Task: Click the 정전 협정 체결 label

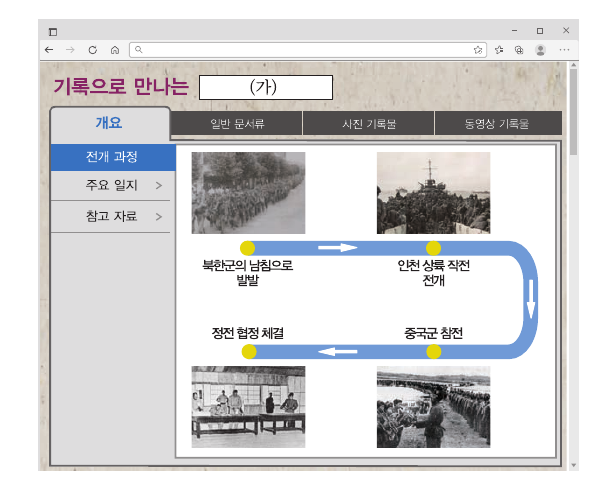Action: click(247, 333)
